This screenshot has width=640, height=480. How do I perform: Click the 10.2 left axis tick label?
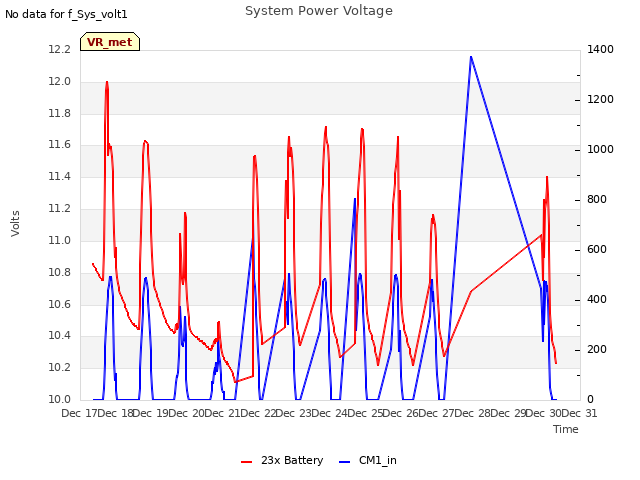[60, 367]
